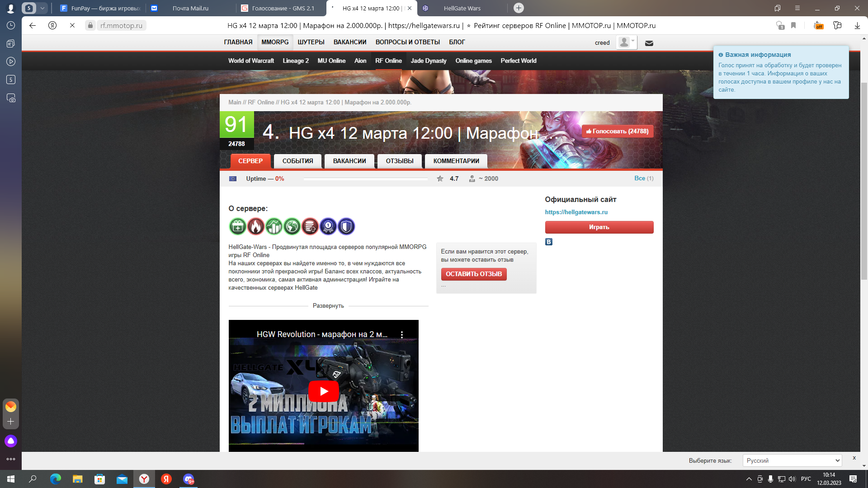Open Microsoft Edge from taskbar
This screenshot has height=488, width=868.
click(55, 479)
